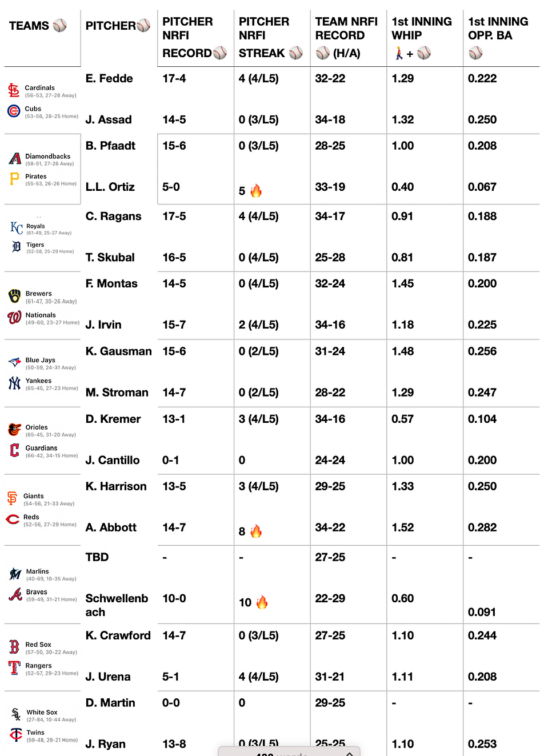Click the Diamondbacks logo icon
The image size is (560, 756).
point(15,158)
